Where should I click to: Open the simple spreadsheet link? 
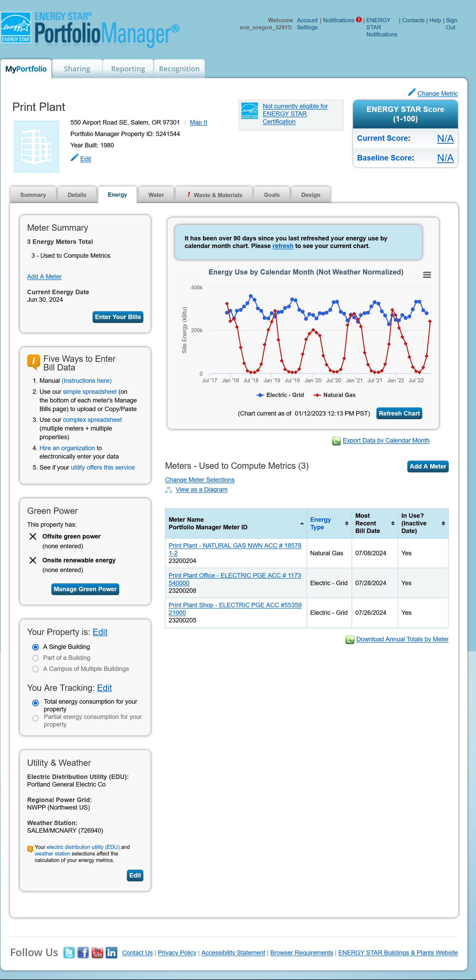coord(90,392)
